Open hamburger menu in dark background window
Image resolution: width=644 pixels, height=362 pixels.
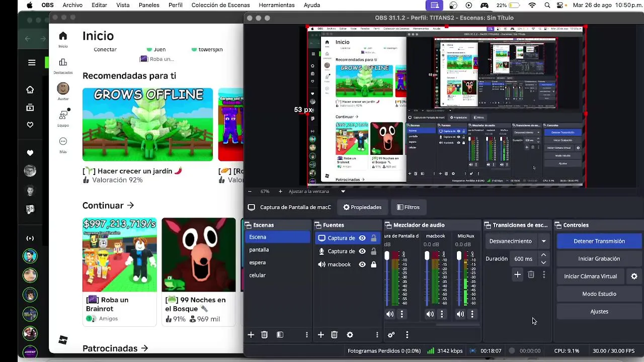pos(32,63)
